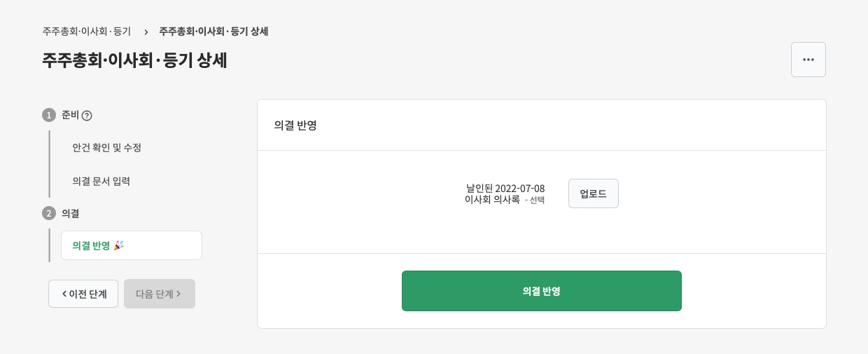
Task: Click the step 2 number circle
Action: coord(49,213)
